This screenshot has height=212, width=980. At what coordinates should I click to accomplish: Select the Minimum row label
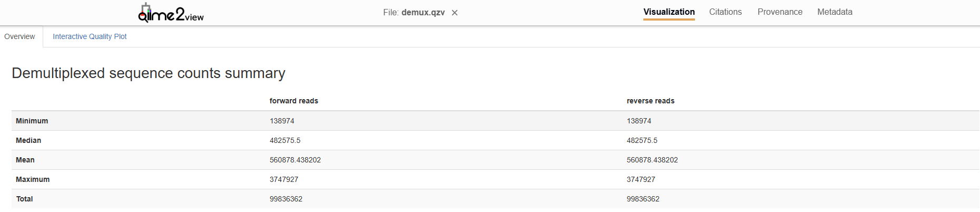(32, 121)
